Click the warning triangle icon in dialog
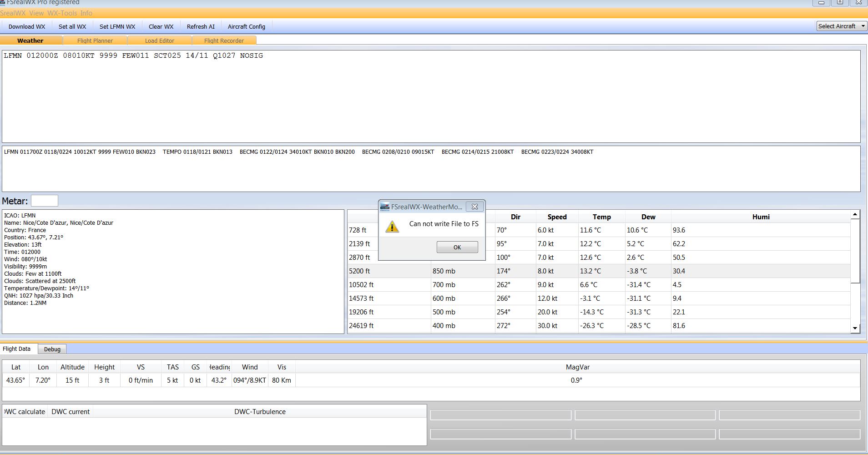868x455 pixels. click(x=392, y=226)
